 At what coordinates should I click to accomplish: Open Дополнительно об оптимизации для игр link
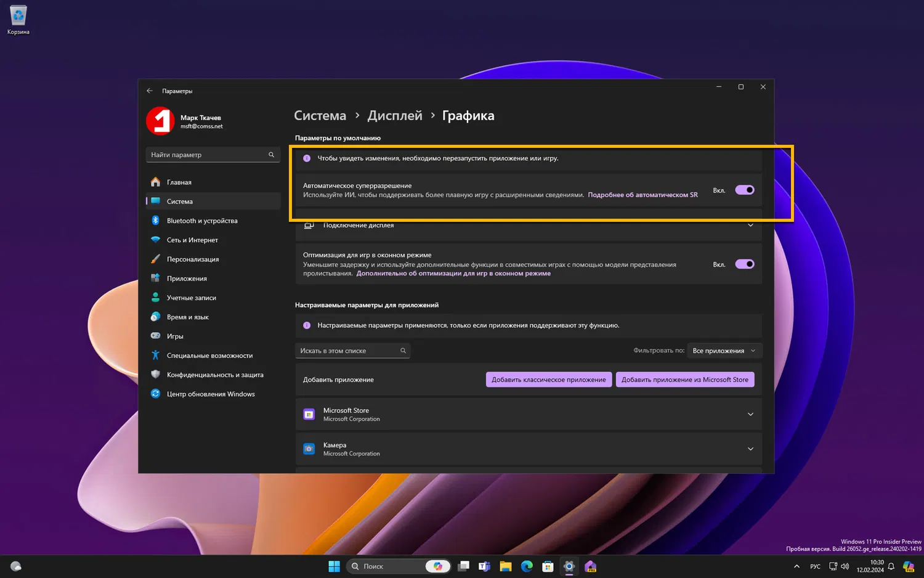(x=453, y=274)
